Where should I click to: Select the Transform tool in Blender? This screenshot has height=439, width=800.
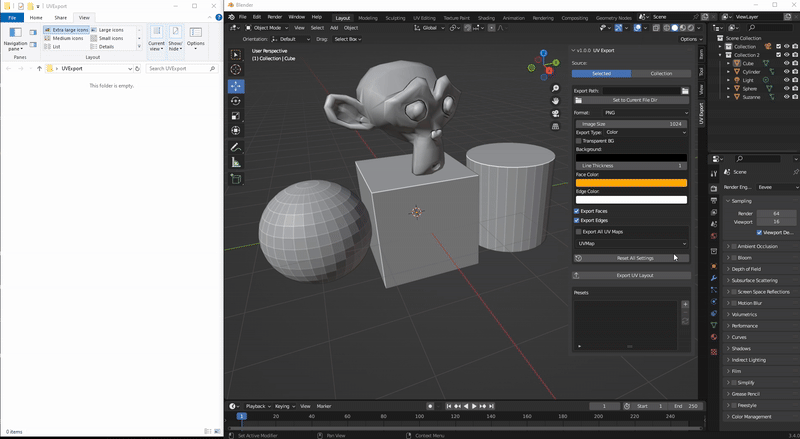(236, 131)
